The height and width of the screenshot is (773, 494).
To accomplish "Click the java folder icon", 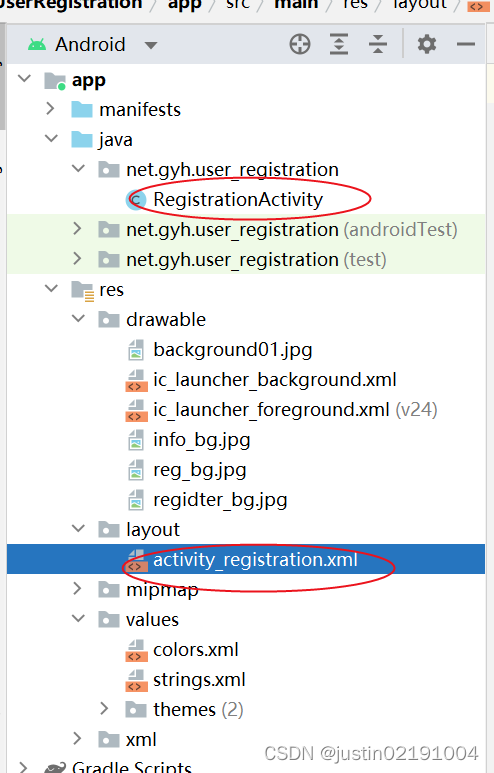I will [x=82, y=140].
